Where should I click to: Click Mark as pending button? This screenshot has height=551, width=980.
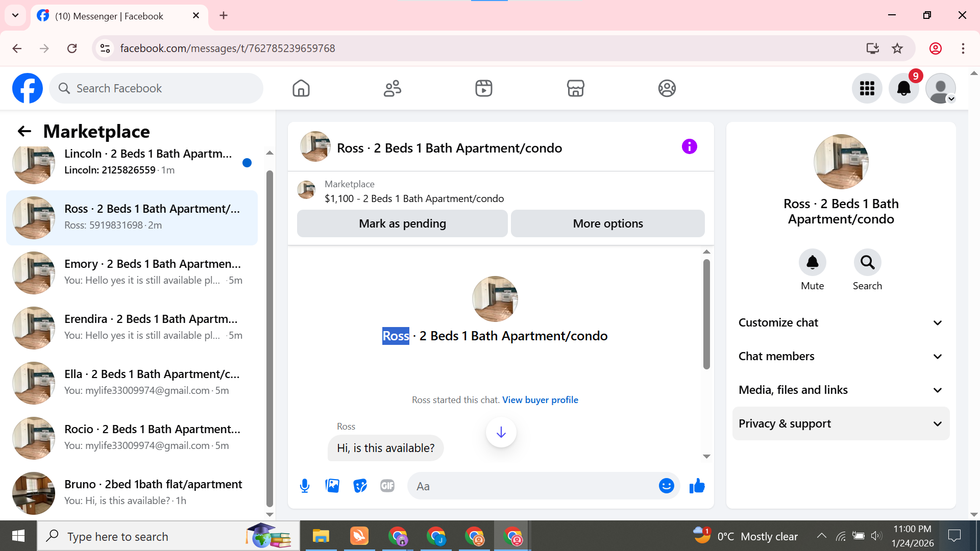402,223
